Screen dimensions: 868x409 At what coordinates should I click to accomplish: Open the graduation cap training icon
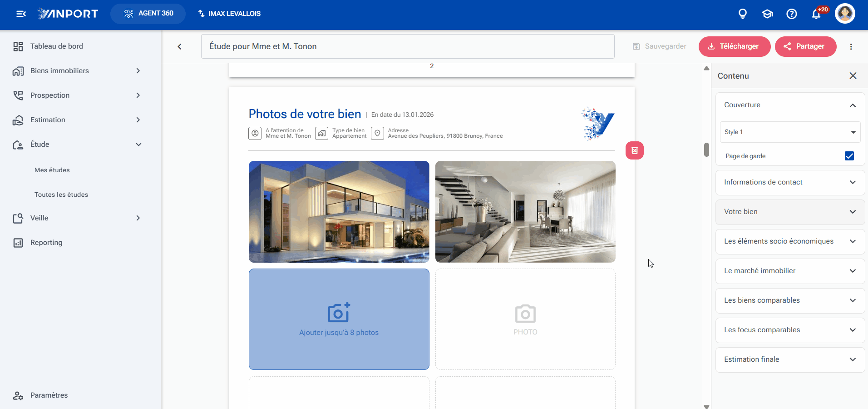pyautogui.click(x=767, y=14)
